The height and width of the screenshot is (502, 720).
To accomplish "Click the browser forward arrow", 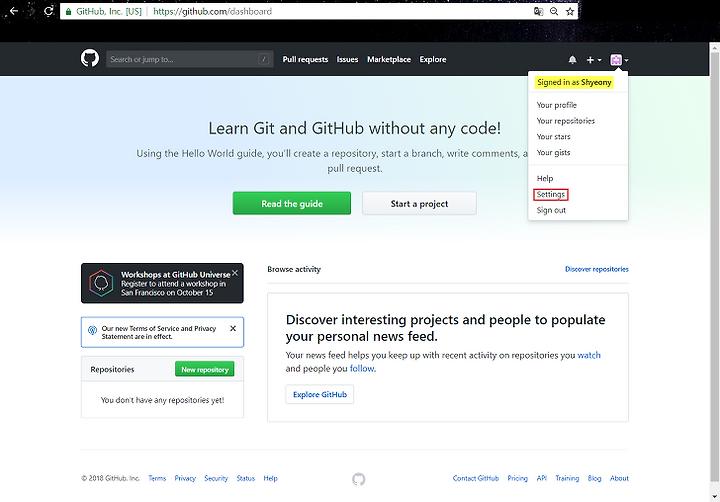I will point(31,11).
